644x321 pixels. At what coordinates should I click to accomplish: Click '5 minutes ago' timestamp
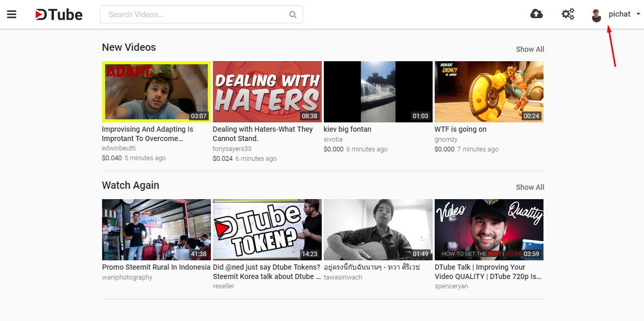pos(145,158)
